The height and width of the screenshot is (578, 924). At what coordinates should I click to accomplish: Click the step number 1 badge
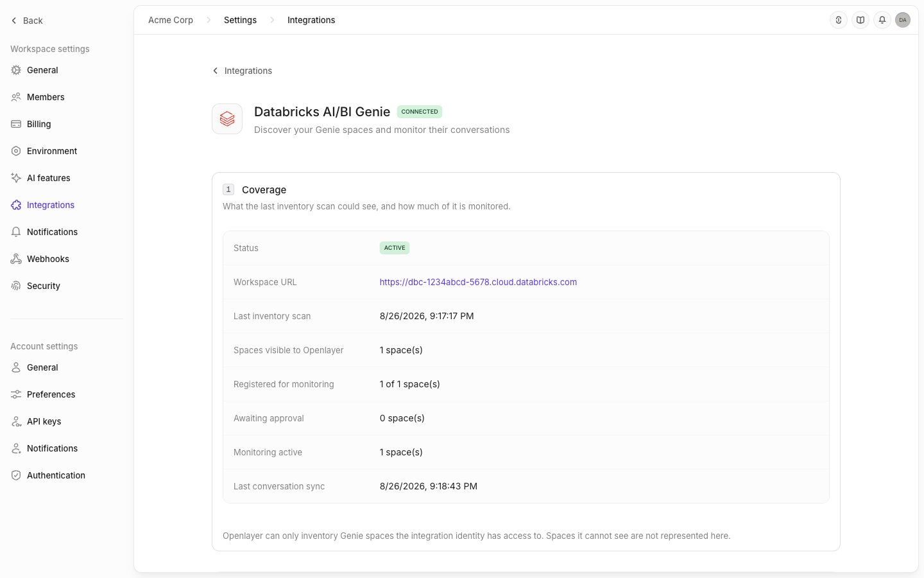(x=228, y=189)
